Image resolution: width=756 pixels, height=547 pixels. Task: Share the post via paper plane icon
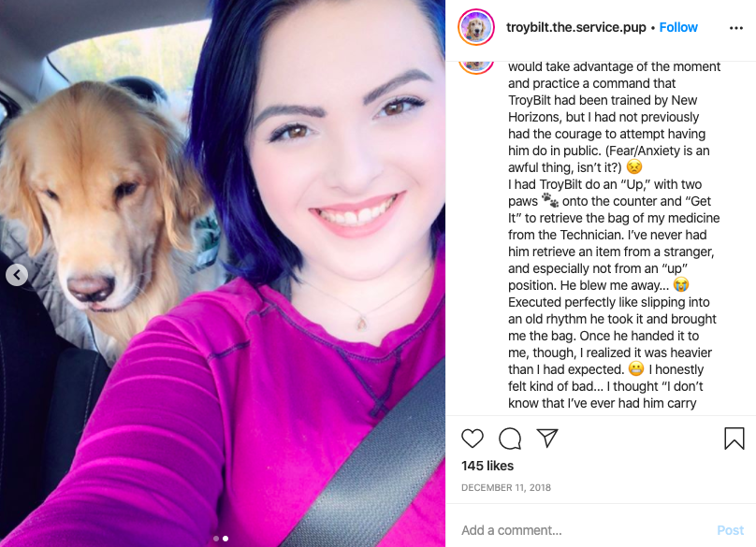(547, 439)
